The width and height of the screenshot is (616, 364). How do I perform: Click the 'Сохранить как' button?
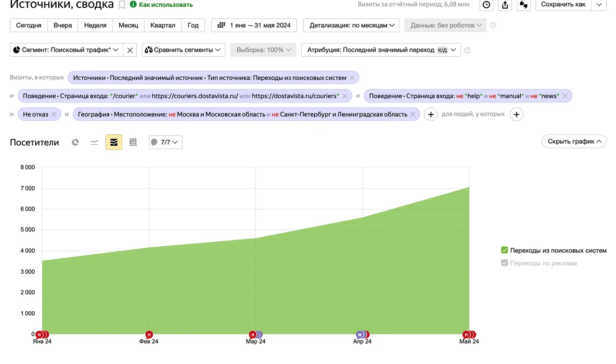pos(563,5)
